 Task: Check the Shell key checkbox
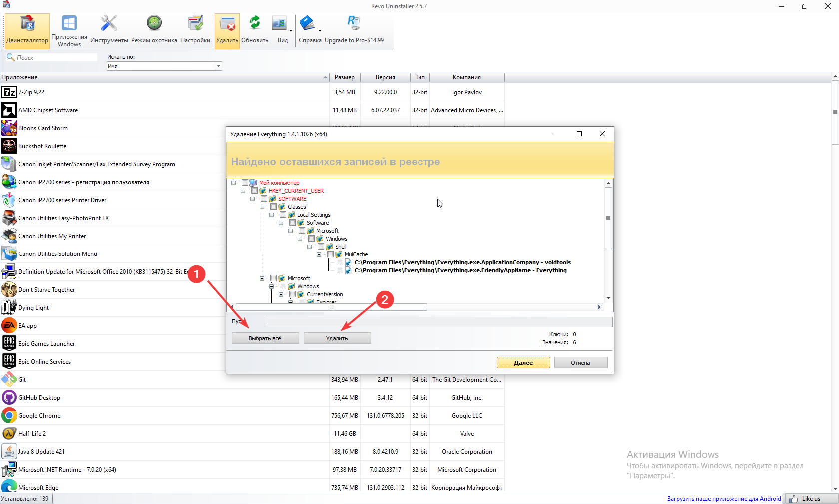click(x=321, y=247)
